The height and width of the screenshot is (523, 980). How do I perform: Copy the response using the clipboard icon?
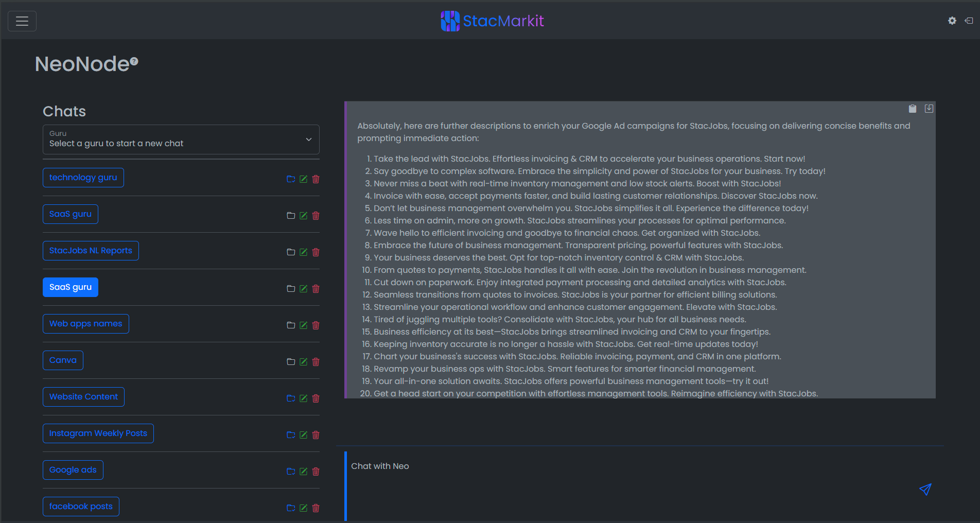click(x=912, y=109)
